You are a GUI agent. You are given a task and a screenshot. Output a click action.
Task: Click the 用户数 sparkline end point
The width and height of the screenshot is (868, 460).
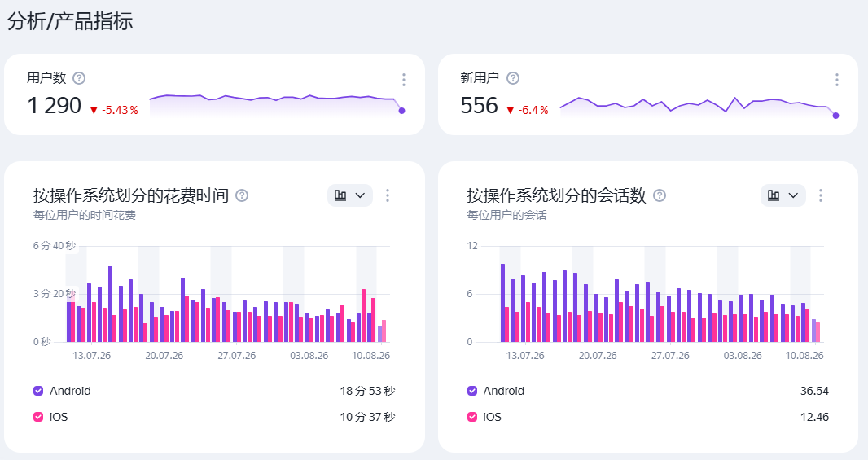click(x=402, y=111)
